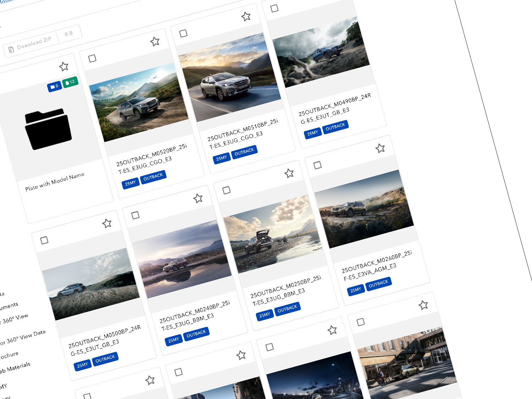Star the 25OUTBACK_M0240BP_25i asset
The height and width of the screenshot is (399, 532).
(x=198, y=198)
